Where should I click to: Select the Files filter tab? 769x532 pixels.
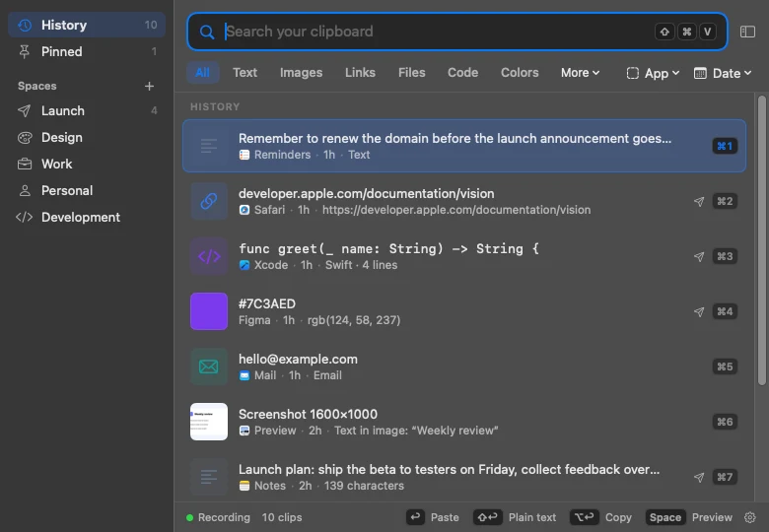tap(411, 73)
